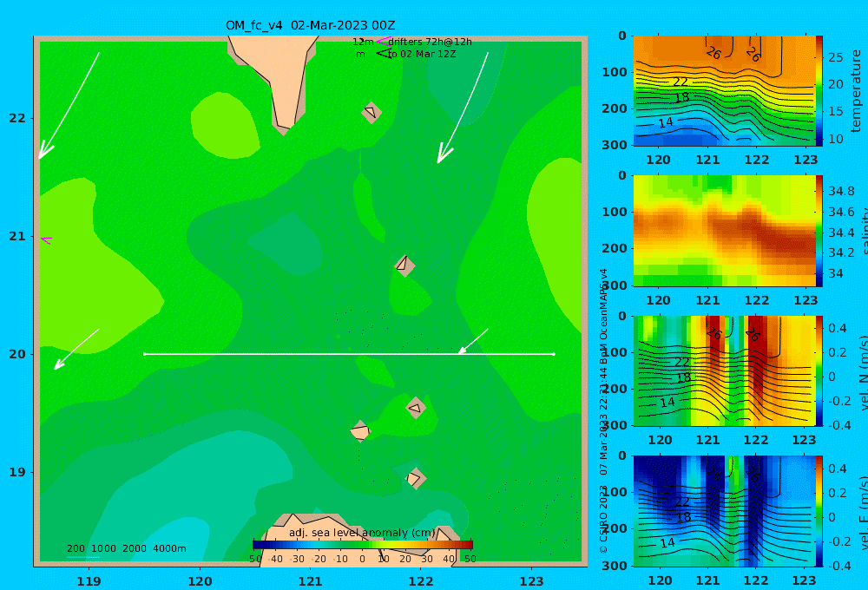Click the 0.4 tick on vel. N colorbar
The image size is (868, 590).
[x=838, y=328]
